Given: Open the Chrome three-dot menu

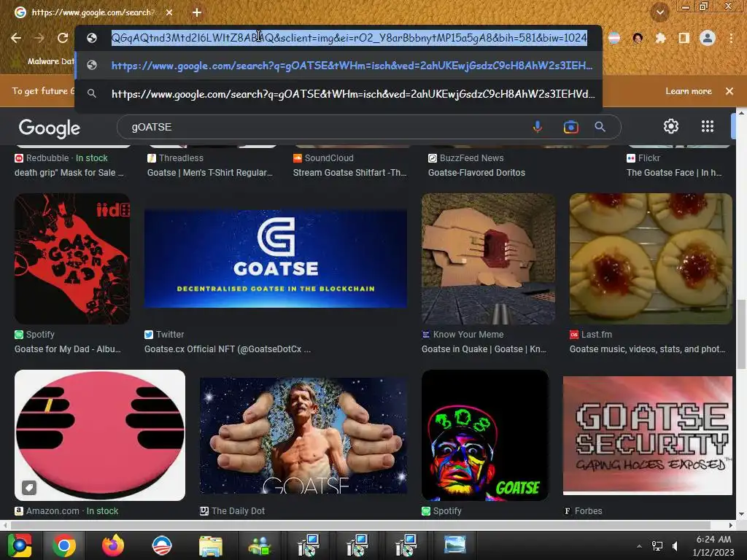Looking at the screenshot, I should coord(731,38).
